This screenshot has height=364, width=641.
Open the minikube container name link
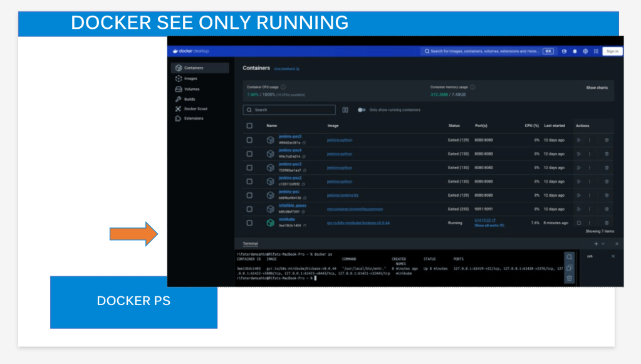[286, 220]
